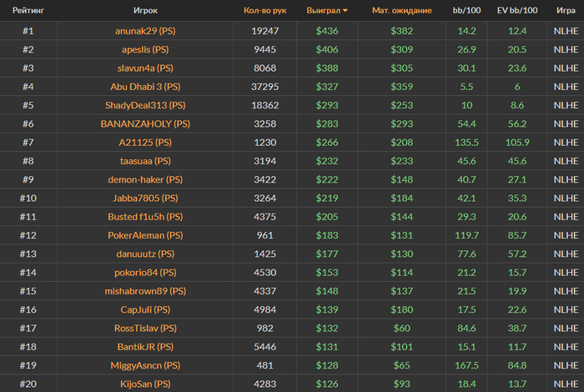
Task: Click the sort arrow beside Выиграл
Action: point(345,11)
